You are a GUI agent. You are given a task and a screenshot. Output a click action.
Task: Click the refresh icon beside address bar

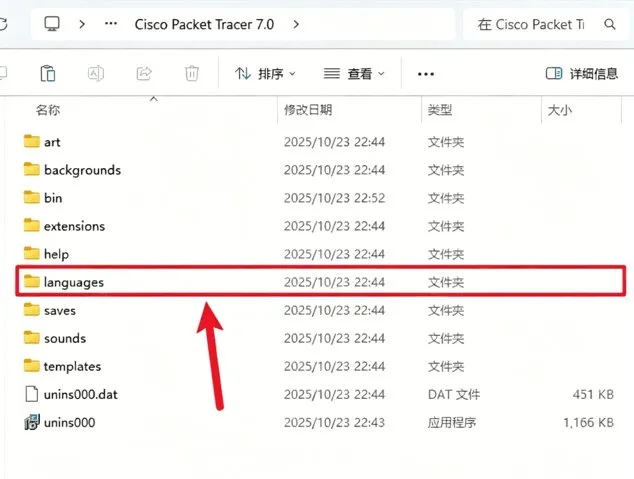(x=3, y=24)
